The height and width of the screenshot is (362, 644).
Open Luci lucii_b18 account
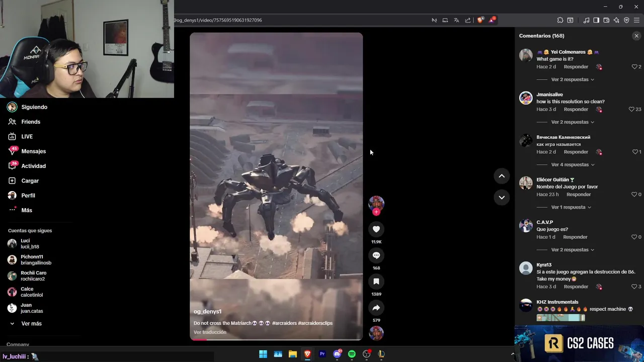click(x=29, y=244)
